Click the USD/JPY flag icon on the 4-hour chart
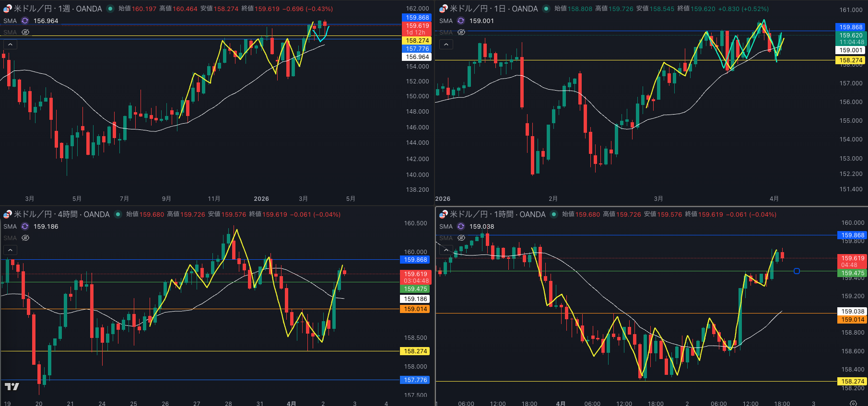 pos(7,214)
